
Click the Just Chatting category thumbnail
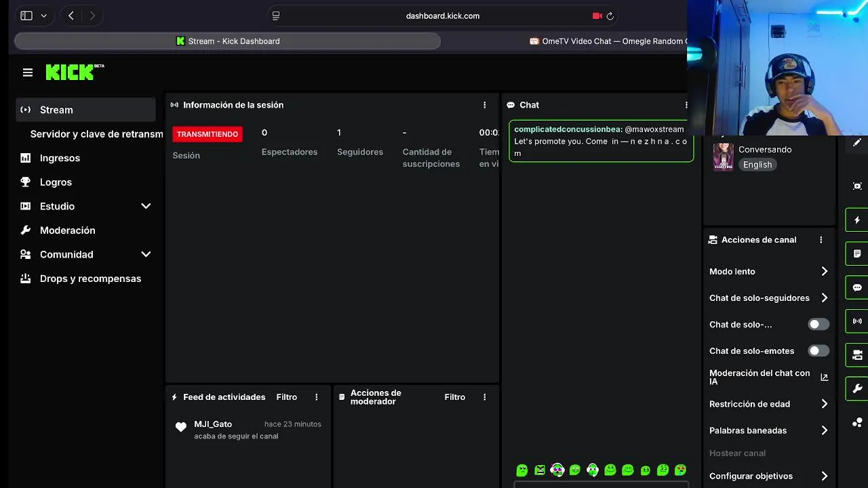click(723, 157)
